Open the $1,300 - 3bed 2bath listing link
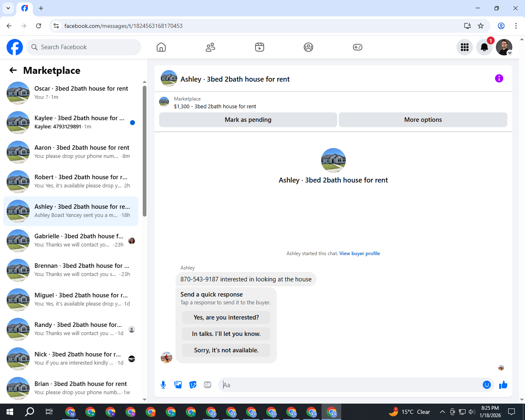 tap(215, 106)
